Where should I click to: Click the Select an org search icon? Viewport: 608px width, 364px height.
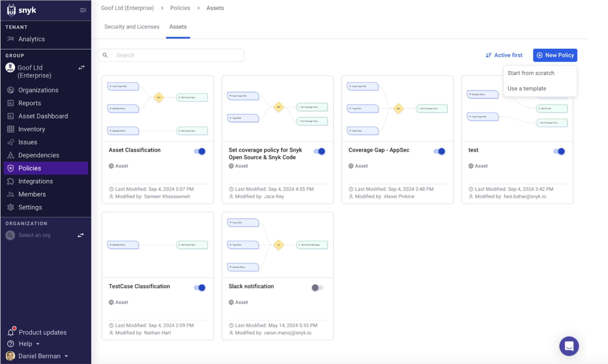pos(10,235)
